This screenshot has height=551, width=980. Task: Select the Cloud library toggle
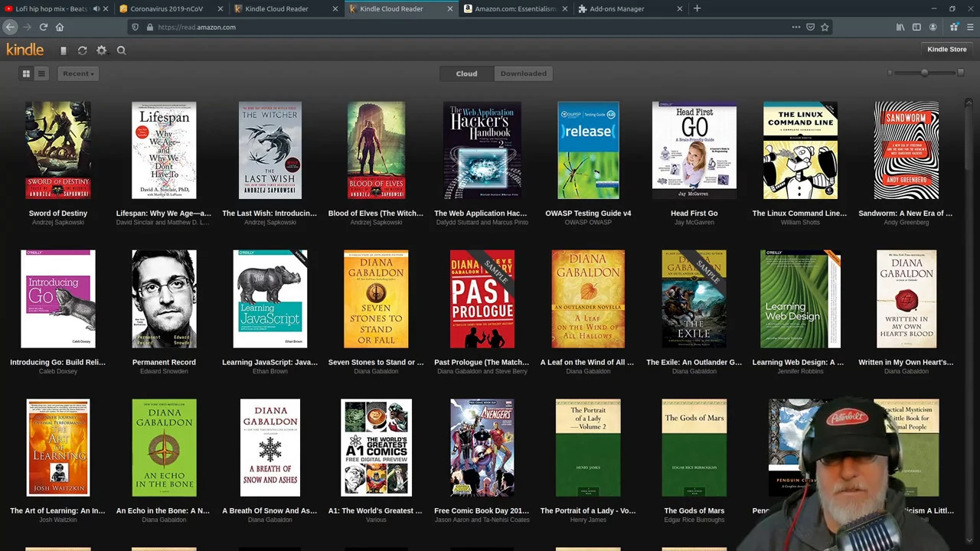pyautogui.click(x=466, y=73)
